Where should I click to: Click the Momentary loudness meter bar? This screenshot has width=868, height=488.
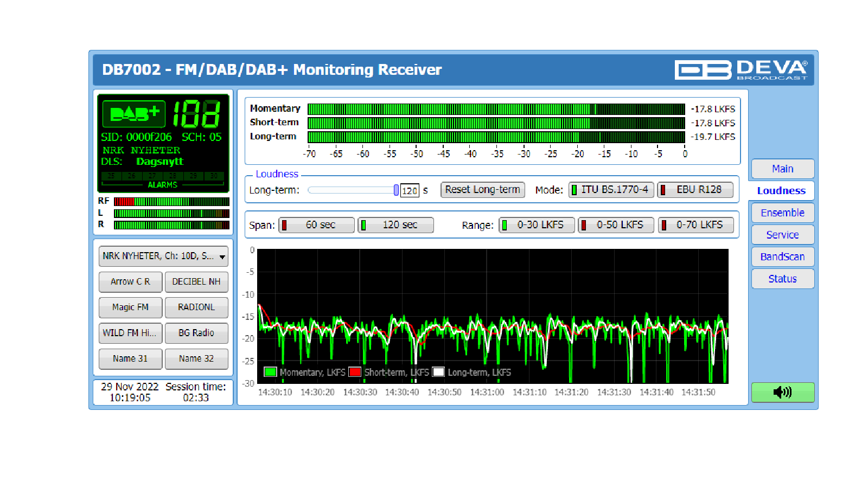(x=496, y=109)
